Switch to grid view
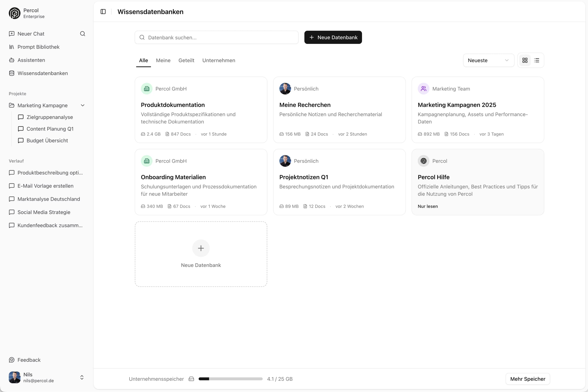Viewport: 588px width, 392px height. [x=525, y=60]
